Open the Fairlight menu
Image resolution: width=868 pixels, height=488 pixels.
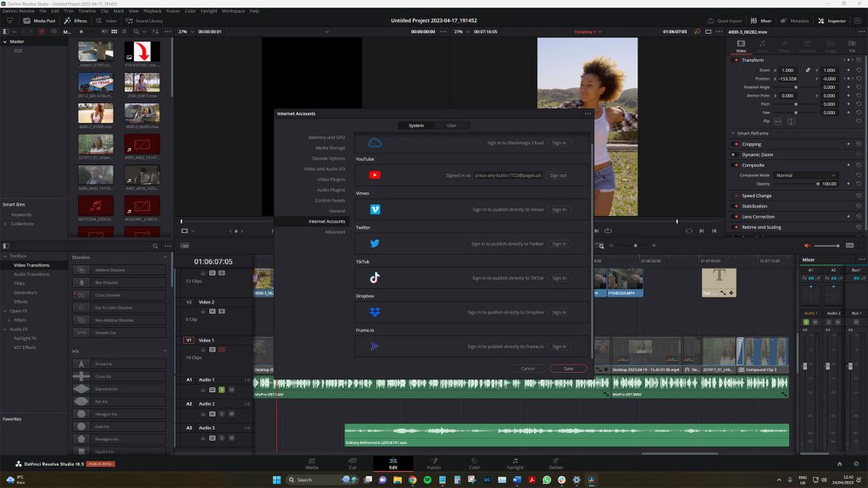[x=209, y=10]
